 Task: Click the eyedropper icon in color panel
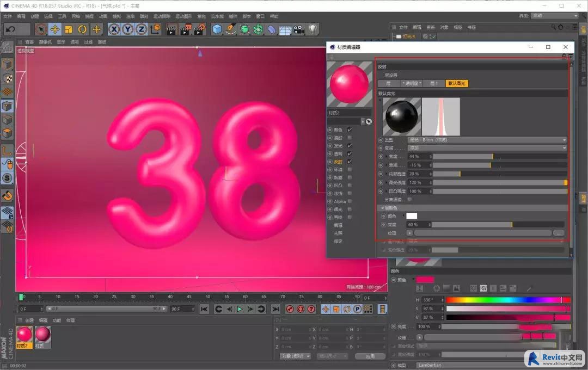529,288
